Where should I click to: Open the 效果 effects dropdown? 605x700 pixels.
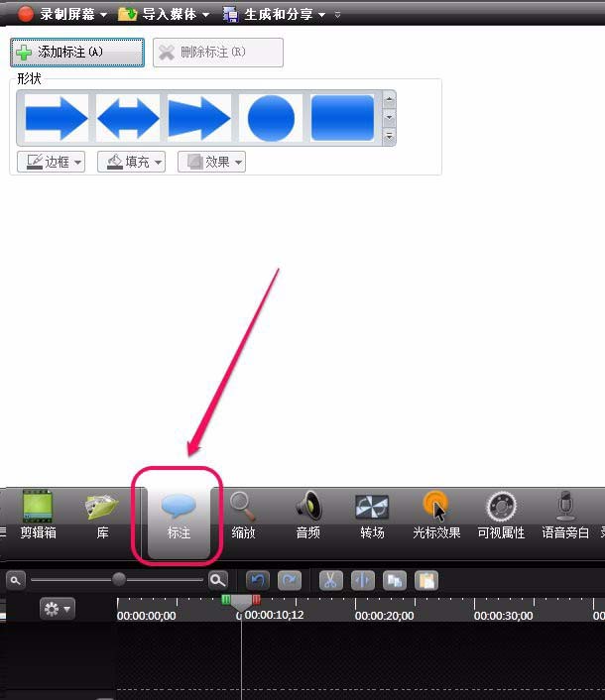pos(211,162)
